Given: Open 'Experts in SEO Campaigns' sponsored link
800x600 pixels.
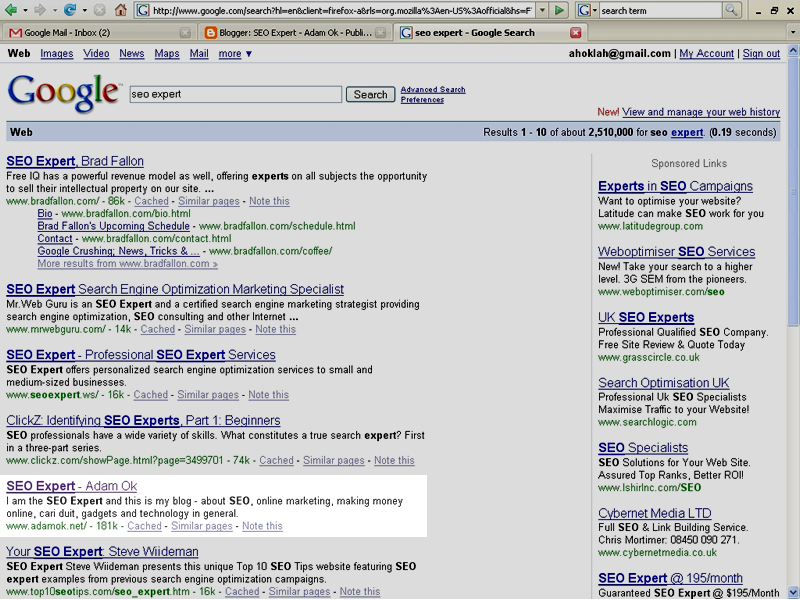Looking at the screenshot, I should (676, 186).
